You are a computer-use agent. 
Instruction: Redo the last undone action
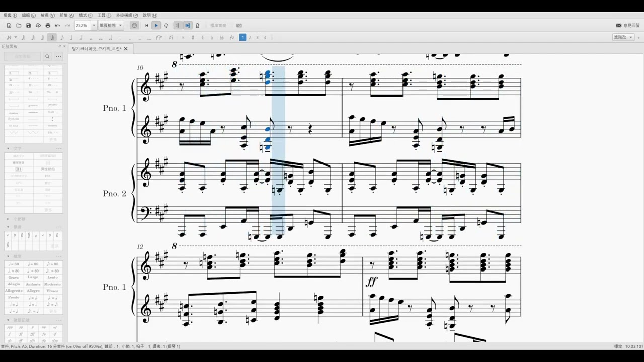pos(67,25)
